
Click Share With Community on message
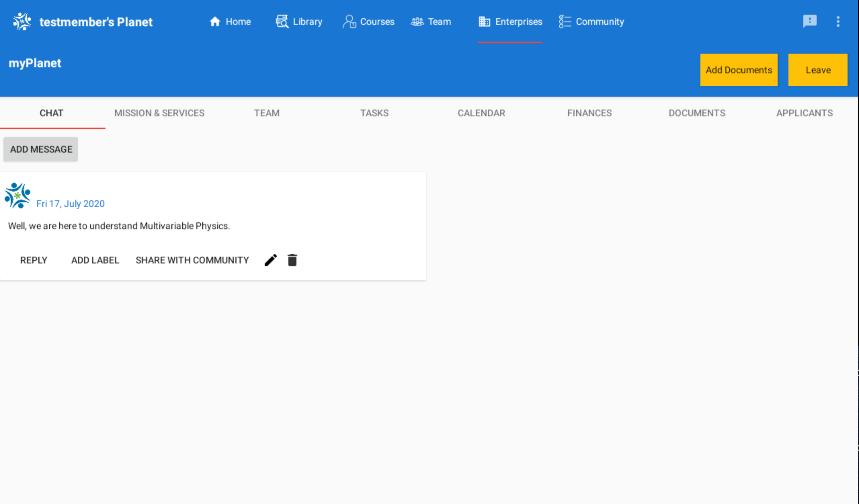tap(192, 260)
